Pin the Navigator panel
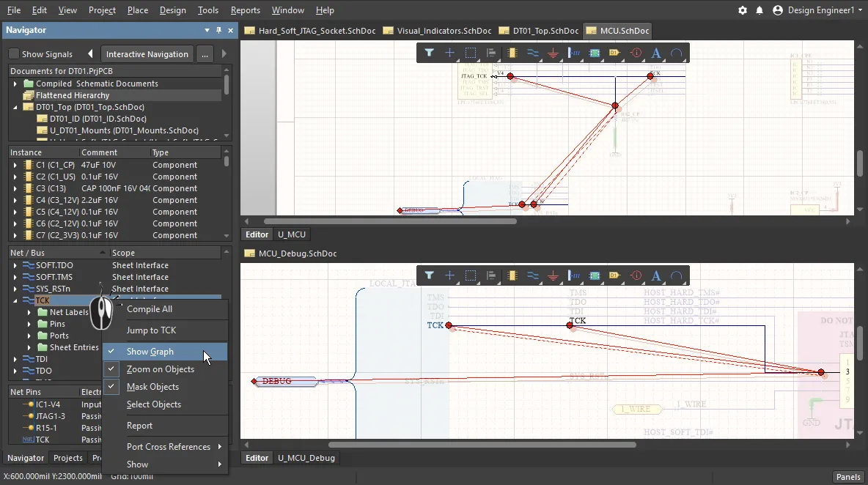The width and height of the screenshot is (868, 485). pyautogui.click(x=218, y=31)
